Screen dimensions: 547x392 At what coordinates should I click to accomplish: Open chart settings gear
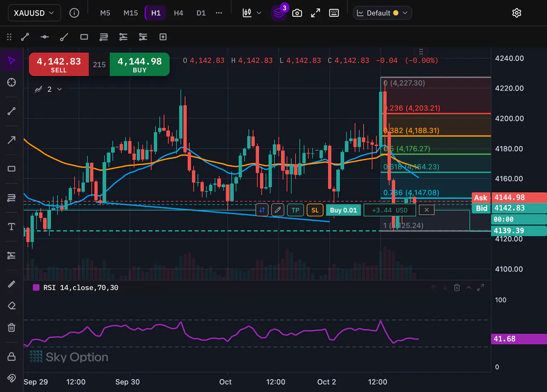pos(517,13)
